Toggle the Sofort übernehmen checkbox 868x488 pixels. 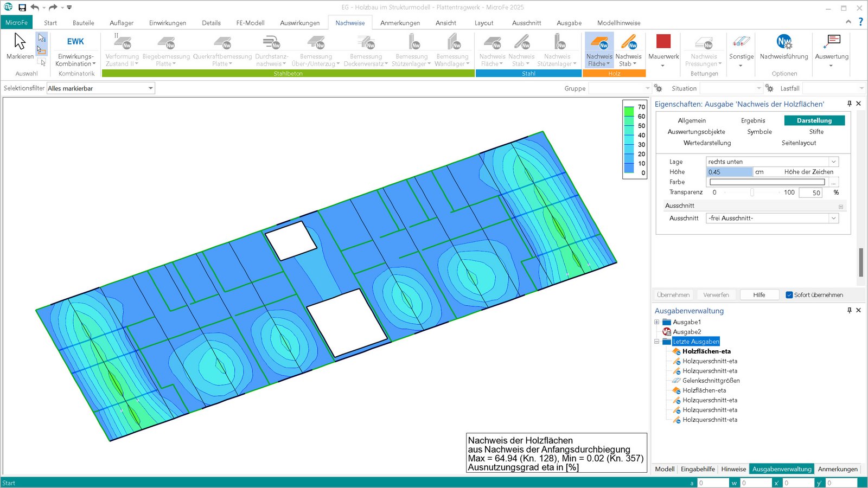pos(789,295)
